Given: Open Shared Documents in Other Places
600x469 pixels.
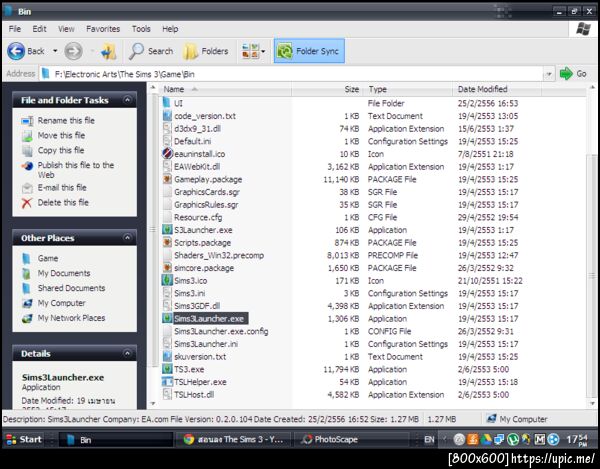Looking at the screenshot, I should pos(71,288).
